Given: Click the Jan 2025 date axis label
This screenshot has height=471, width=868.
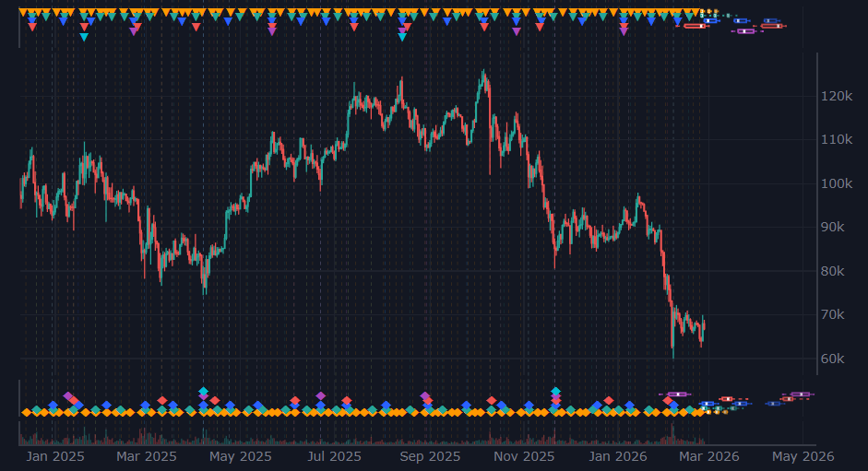Looking at the screenshot, I should tap(55, 456).
